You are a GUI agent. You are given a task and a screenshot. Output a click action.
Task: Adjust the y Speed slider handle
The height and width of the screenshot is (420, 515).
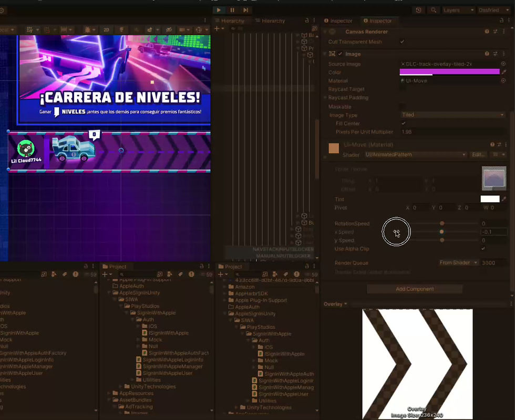(442, 240)
